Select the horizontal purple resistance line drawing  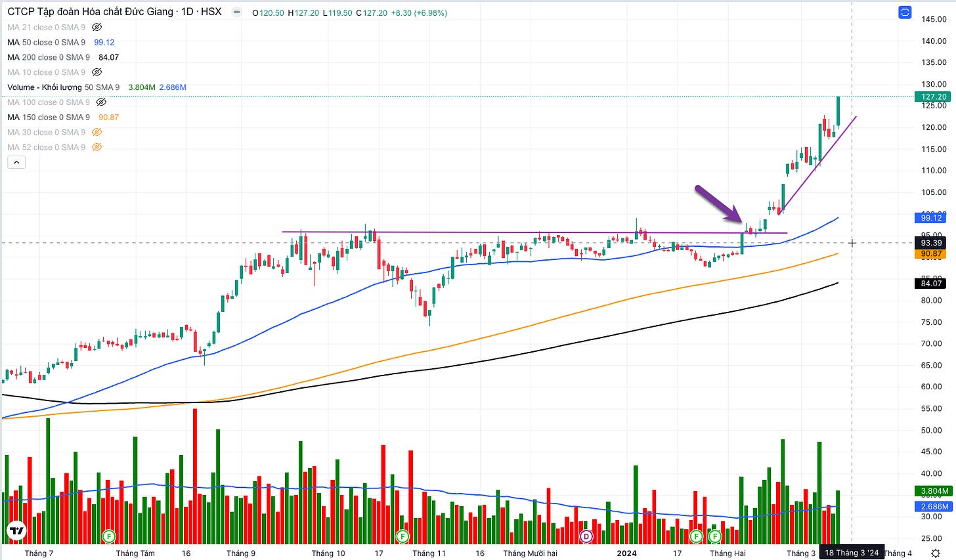534,232
